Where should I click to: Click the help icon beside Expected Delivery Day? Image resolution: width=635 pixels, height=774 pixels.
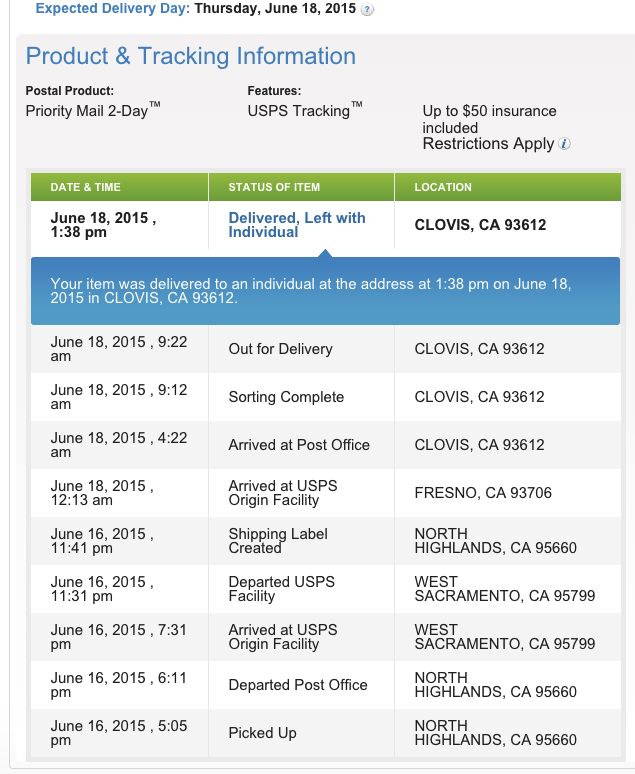[x=368, y=10]
